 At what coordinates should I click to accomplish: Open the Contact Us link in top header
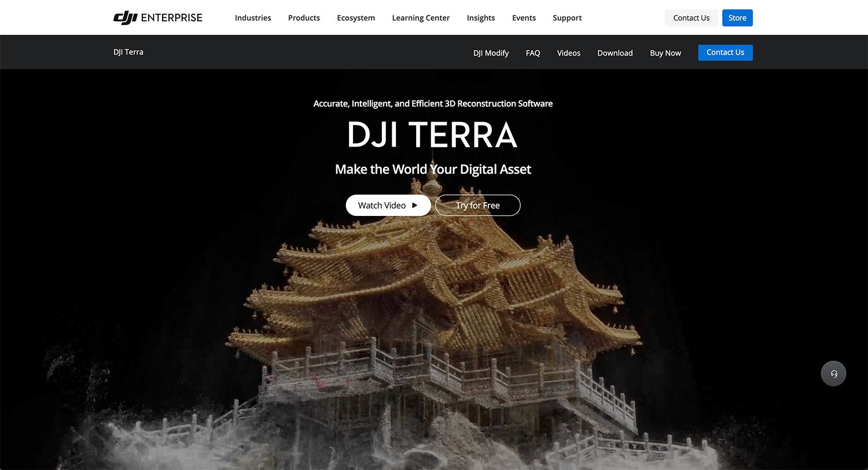[x=691, y=17]
